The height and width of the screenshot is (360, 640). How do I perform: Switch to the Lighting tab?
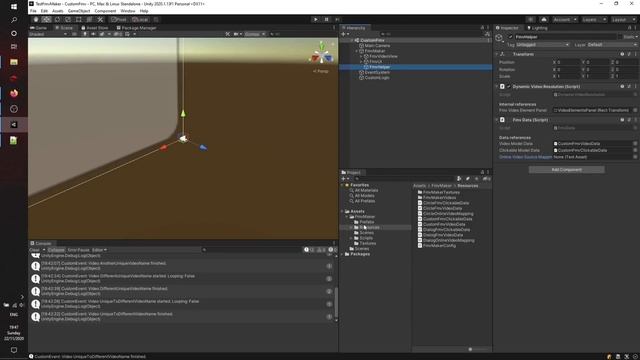click(537, 28)
